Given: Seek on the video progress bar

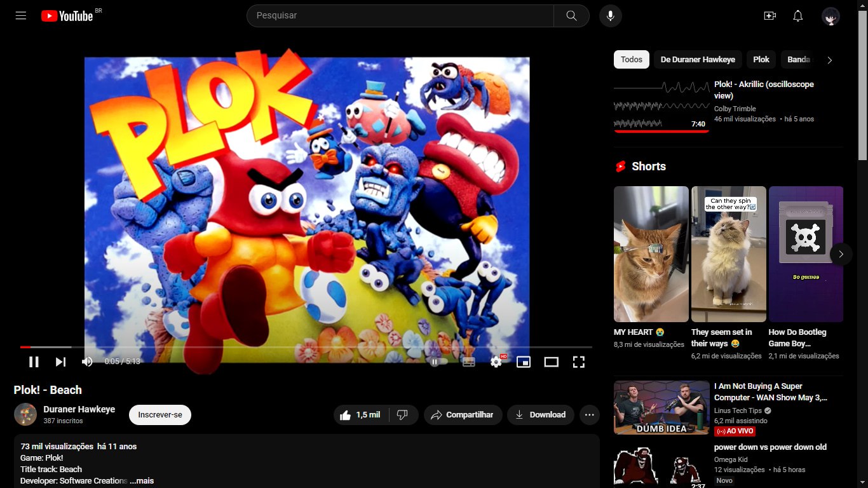Looking at the screenshot, I should (x=306, y=347).
